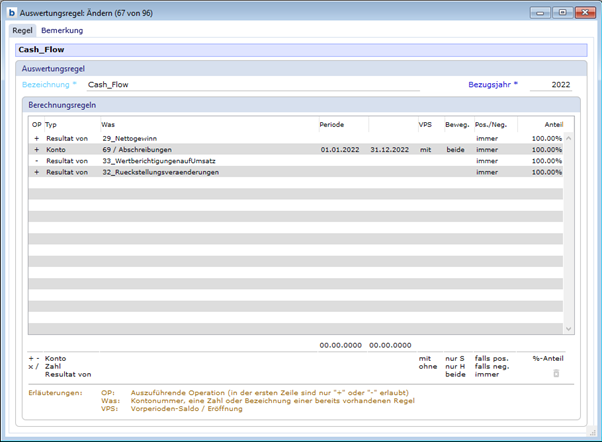Click the start date 01.01.2022 cell
Image resolution: width=602 pixels, height=442 pixels.
coord(340,149)
